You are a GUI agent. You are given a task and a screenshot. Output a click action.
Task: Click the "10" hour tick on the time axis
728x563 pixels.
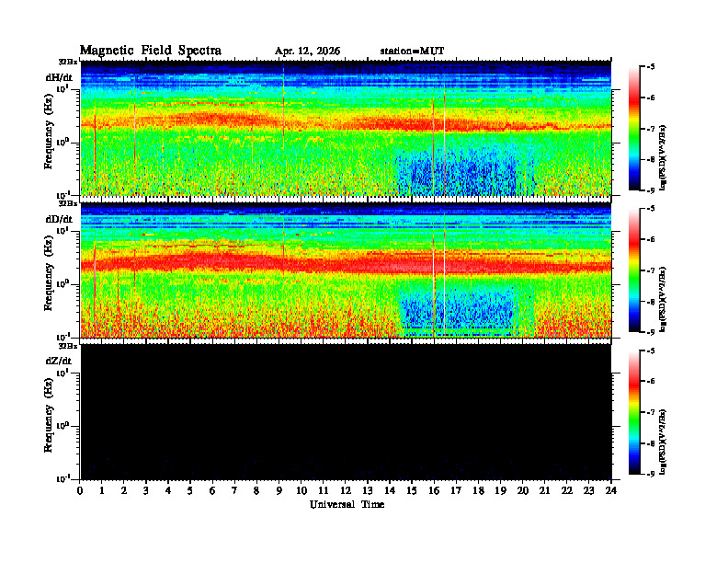pyautogui.click(x=301, y=491)
